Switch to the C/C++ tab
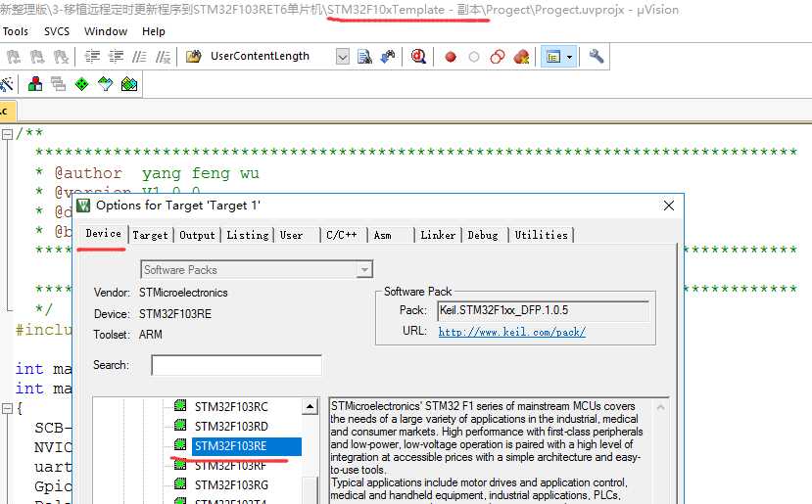Viewport: 812px width, 504px height. 342,235
